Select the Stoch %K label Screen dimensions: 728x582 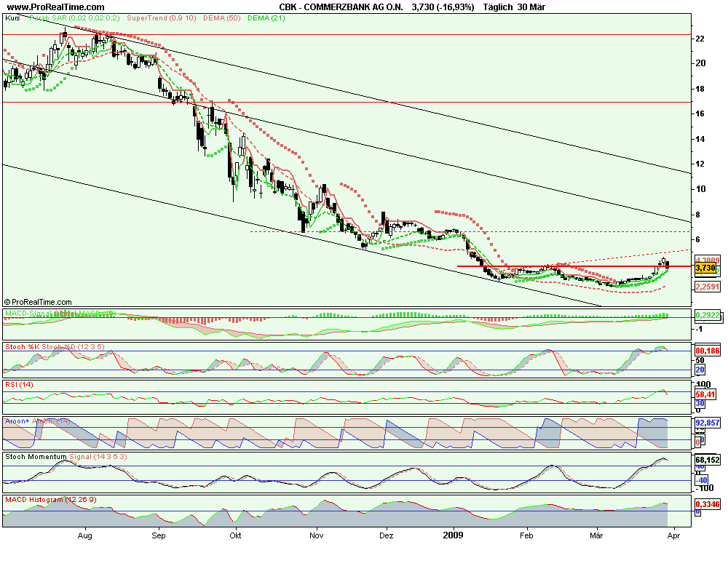coord(22,347)
